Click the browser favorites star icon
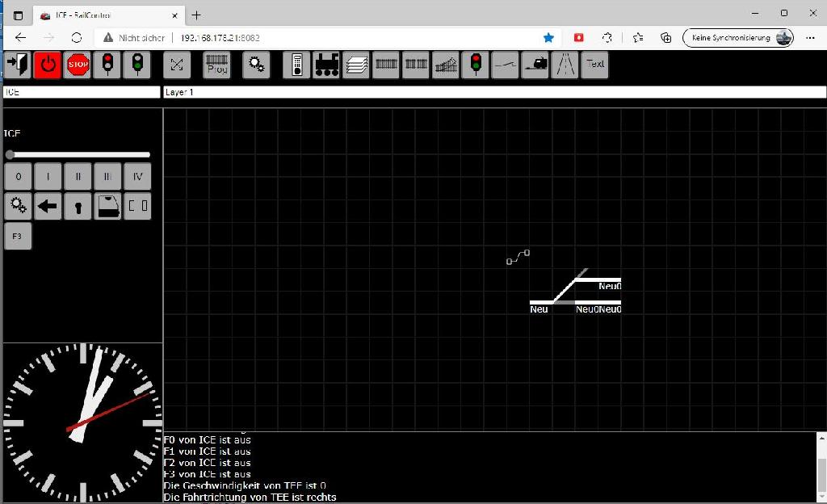827x504 pixels. [x=548, y=37]
